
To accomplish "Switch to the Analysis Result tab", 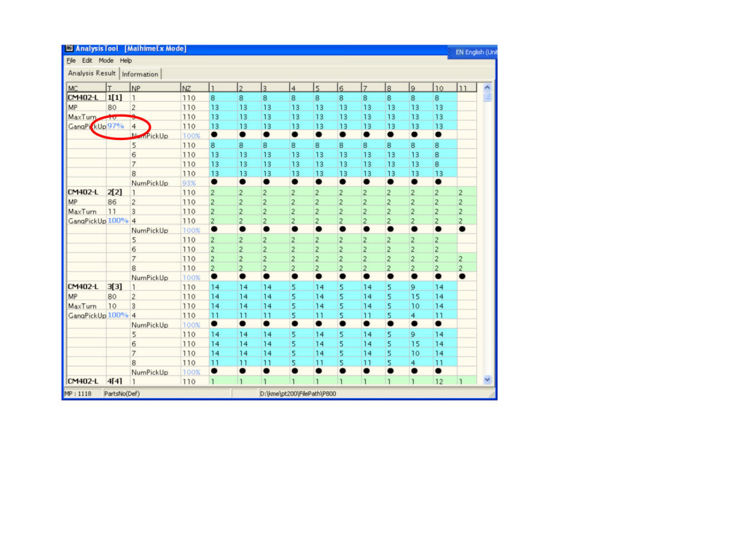I will (92, 73).
